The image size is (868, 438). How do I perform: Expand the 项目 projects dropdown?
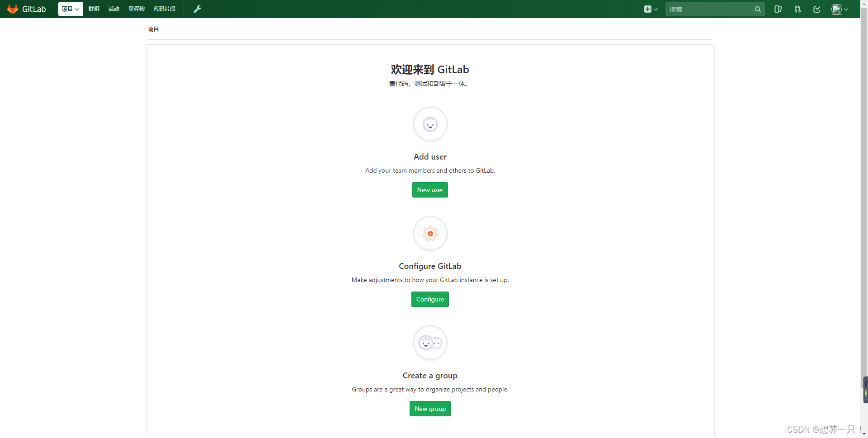click(71, 9)
